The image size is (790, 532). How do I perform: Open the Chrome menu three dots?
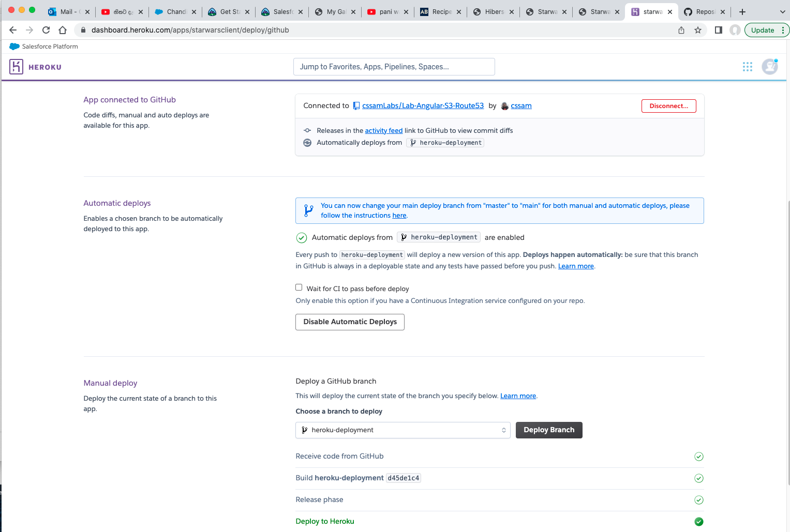(x=783, y=30)
